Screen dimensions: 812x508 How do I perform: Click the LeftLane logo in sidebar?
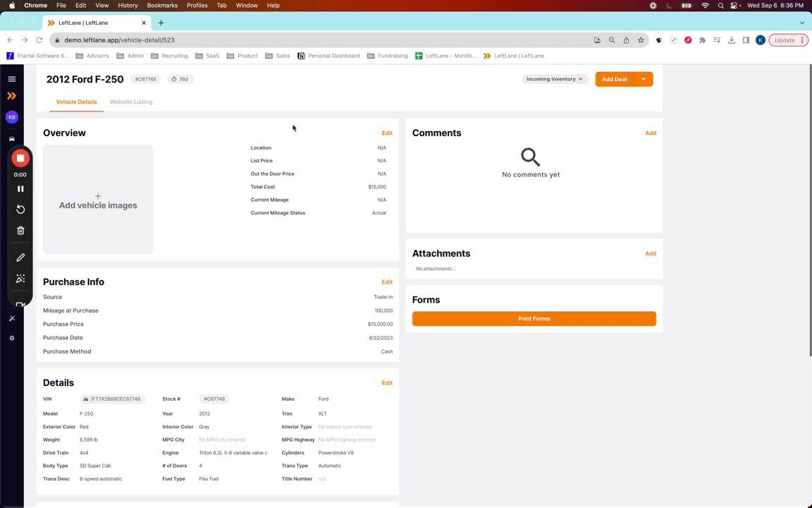tap(11, 96)
